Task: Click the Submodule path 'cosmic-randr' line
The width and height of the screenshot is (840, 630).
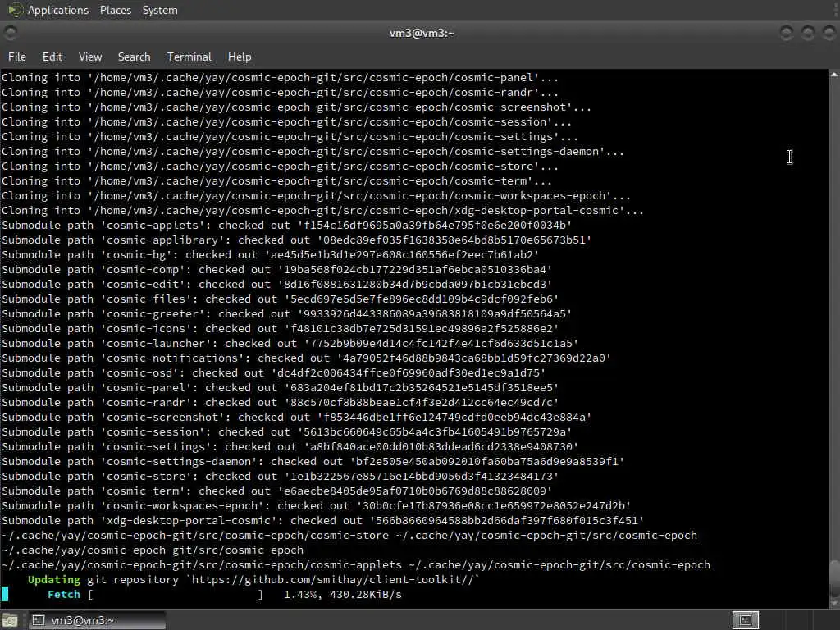Action: 281,402
